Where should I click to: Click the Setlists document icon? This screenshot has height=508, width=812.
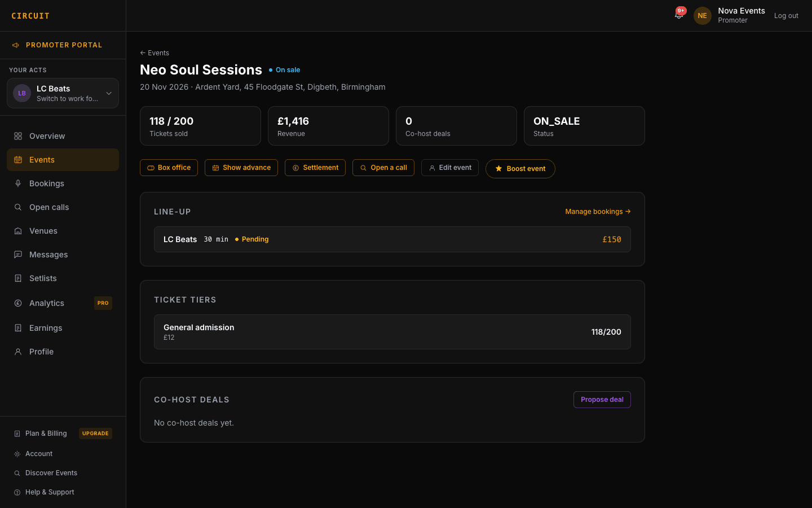18,278
